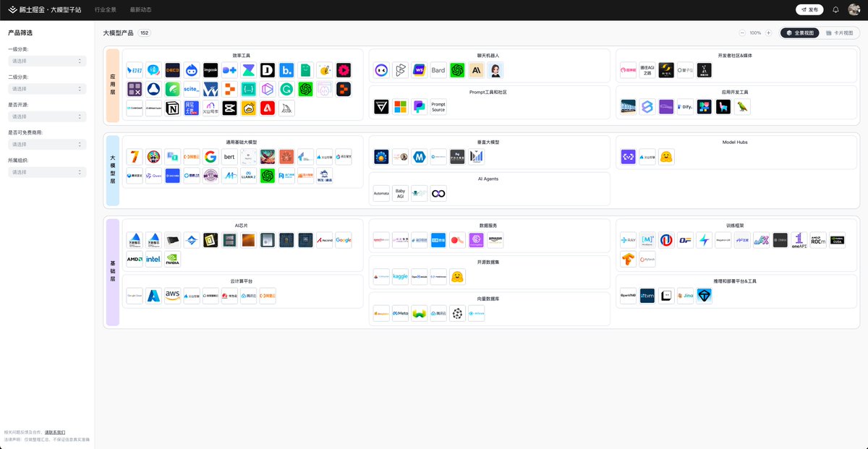Go to the 最新动态 tab
Viewport: 868px width, 449px height.
pos(140,10)
